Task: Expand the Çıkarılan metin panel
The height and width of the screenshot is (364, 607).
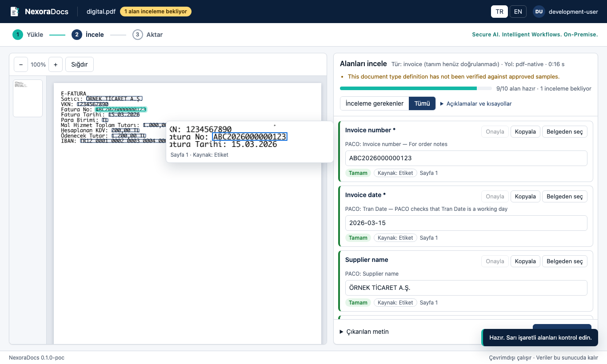Action: click(364, 332)
